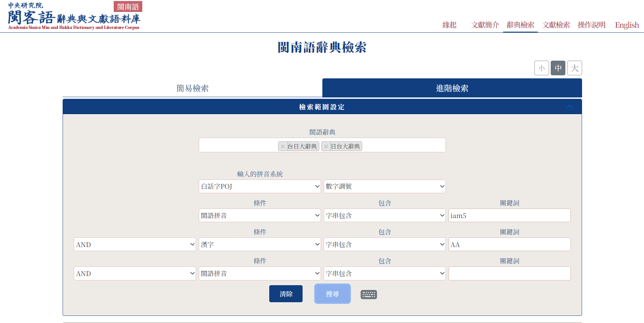Click the 清除 clear button
Viewport: 644px width, 323px height.
point(286,294)
